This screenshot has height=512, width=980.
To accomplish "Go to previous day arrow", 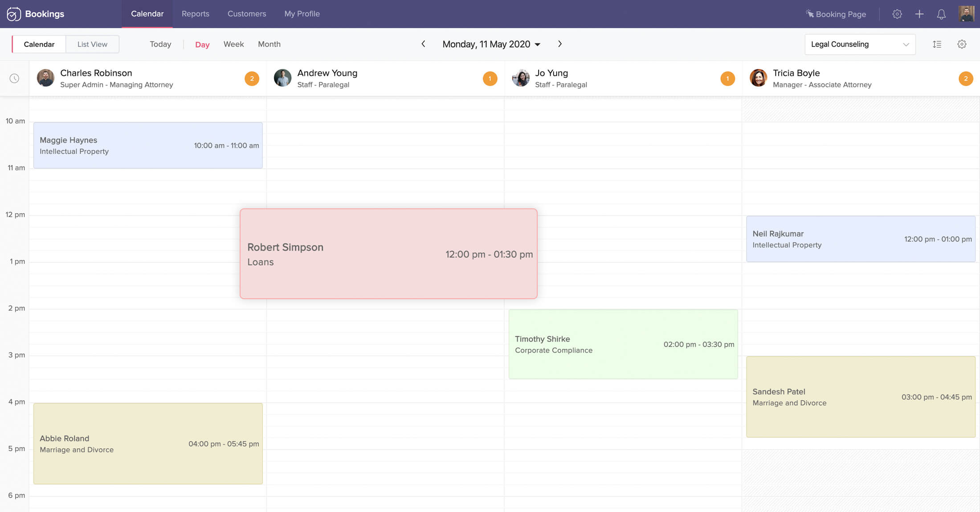I will click(x=423, y=44).
